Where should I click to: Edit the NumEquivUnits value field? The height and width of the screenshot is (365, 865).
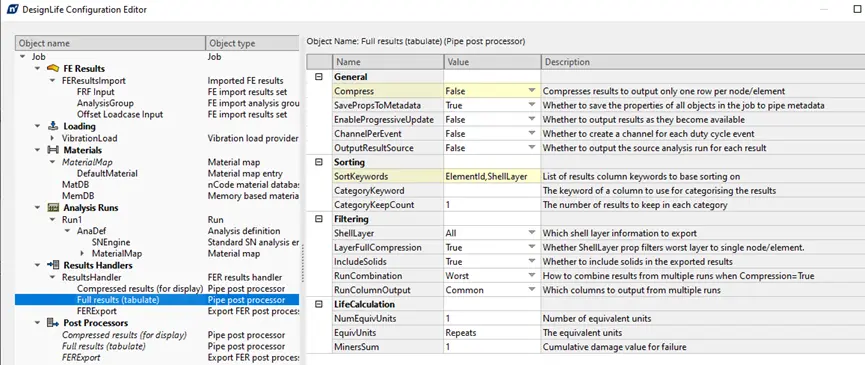click(492, 319)
